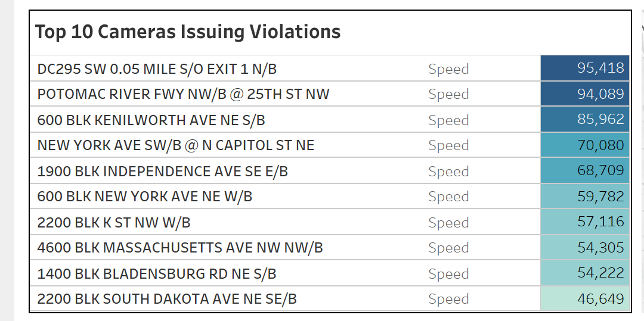Click the light green 46,649 cell

click(x=585, y=299)
